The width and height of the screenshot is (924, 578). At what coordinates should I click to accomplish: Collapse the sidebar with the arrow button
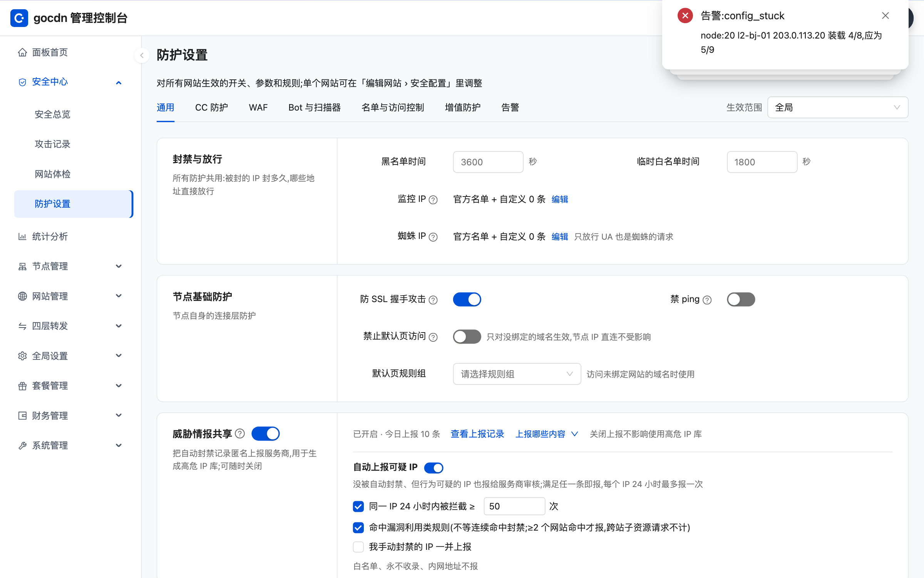point(142,55)
